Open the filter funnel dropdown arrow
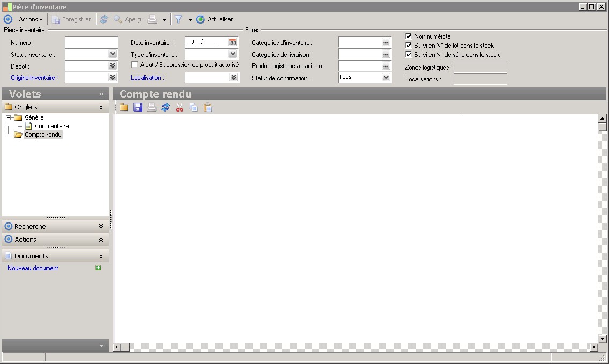 click(x=190, y=20)
